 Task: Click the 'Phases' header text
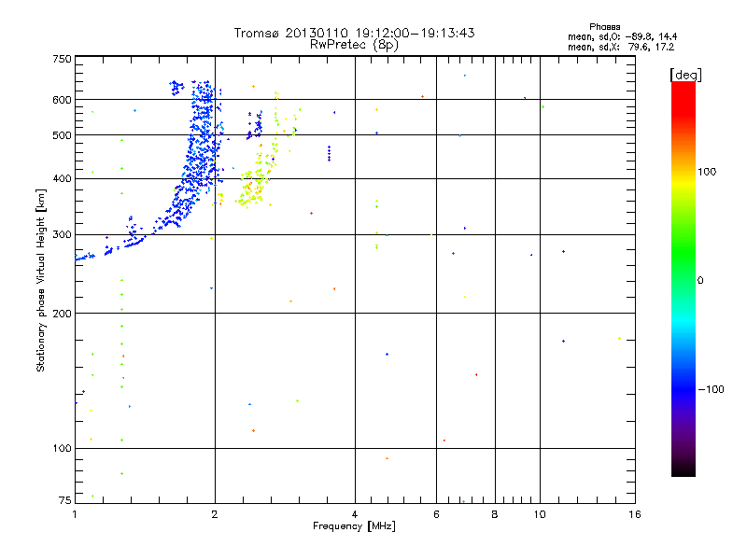tap(604, 27)
